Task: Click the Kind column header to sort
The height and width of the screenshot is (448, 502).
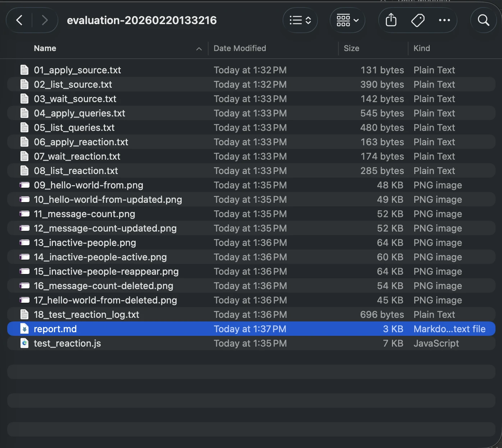Action: [x=421, y=48]
